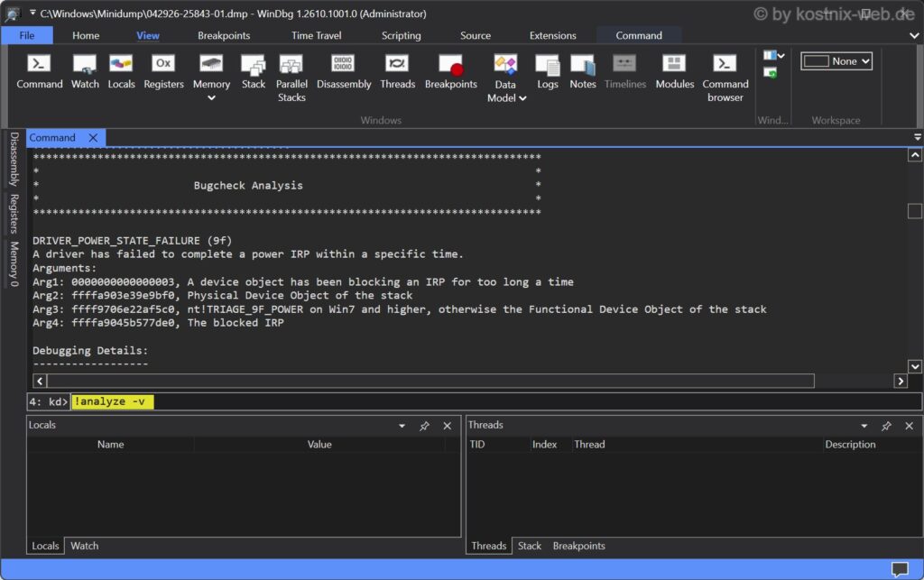Close the Locals panel
This screenshot has height=580, width=924.
(x=448, y=426)
